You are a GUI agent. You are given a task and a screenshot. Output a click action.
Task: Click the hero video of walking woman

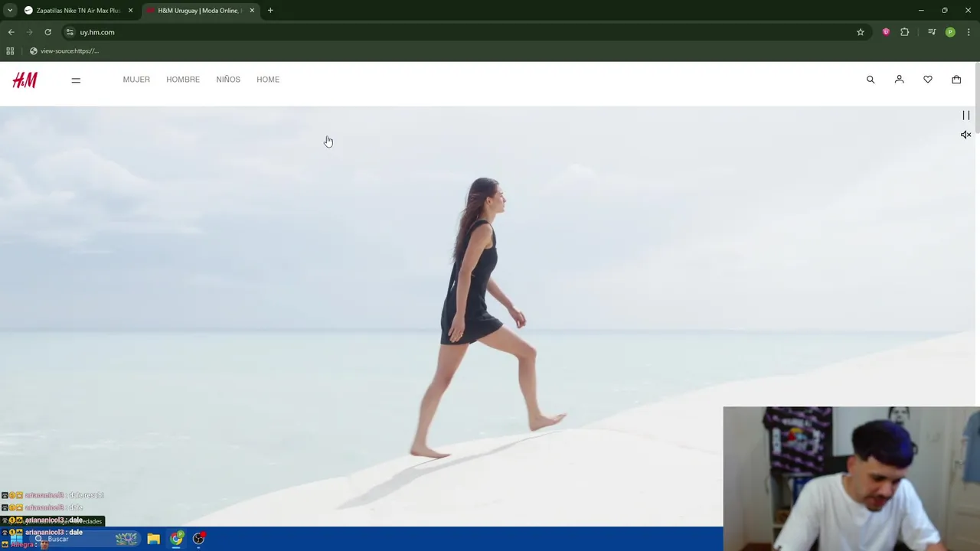coord(487,316)
